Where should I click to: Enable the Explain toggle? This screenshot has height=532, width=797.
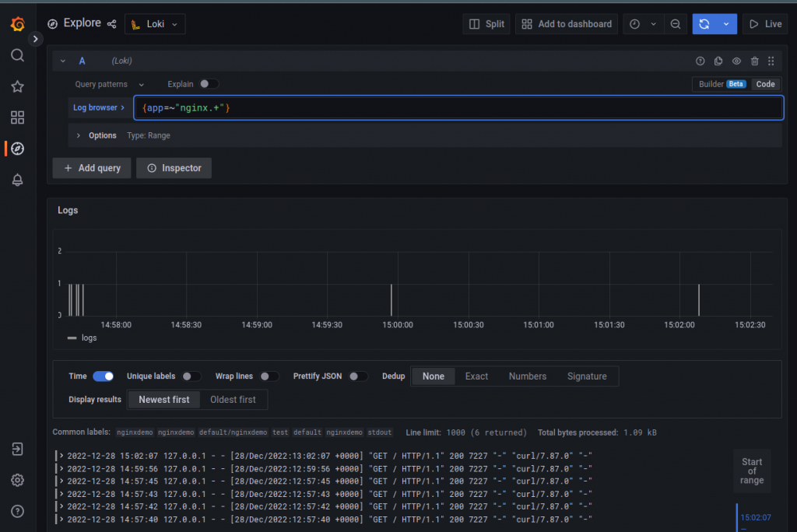click(x=204, y=84)
